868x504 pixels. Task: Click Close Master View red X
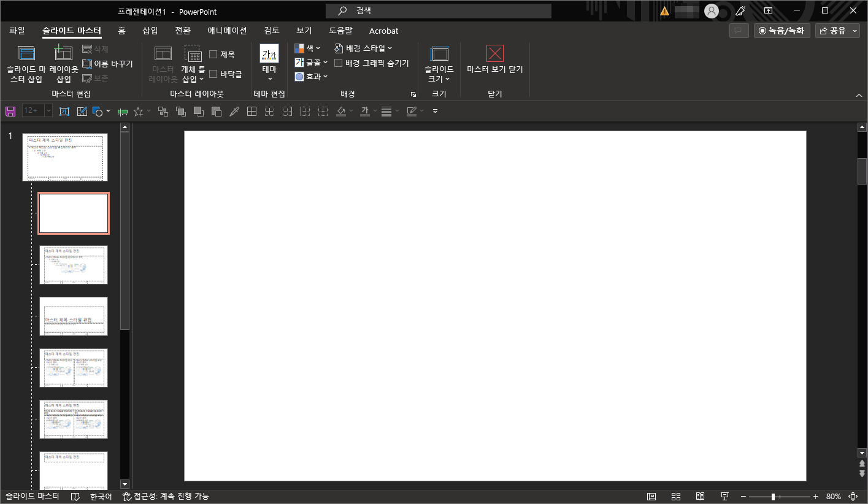(x=494, y=53)
